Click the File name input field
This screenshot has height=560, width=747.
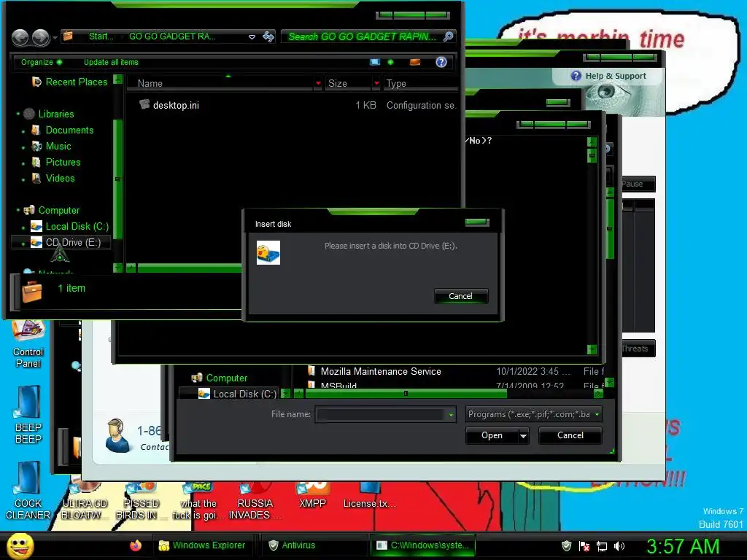381,414
